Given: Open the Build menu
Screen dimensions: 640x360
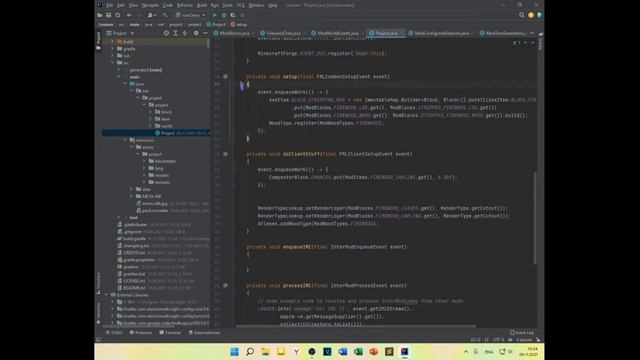Looking at the screenshot, I should click(202, 5).
